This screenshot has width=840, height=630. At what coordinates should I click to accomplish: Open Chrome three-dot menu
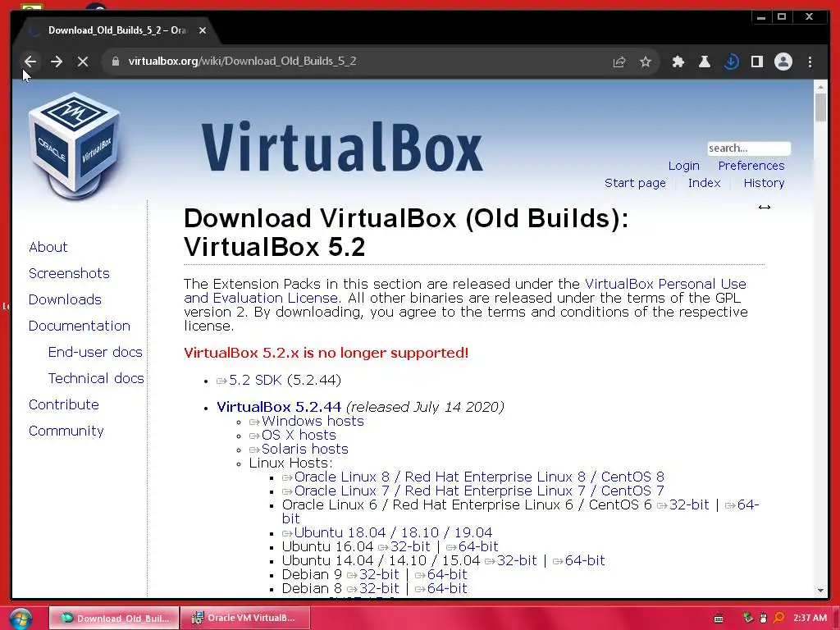click(x=810, y=62)
